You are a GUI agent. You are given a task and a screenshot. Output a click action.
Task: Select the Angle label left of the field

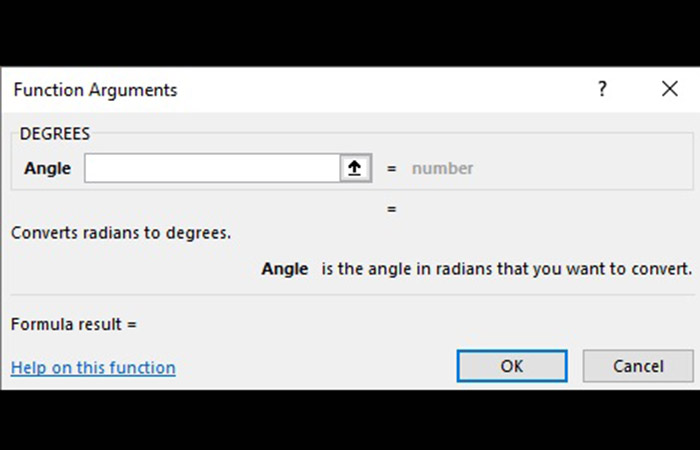click(x=47, y=168)
